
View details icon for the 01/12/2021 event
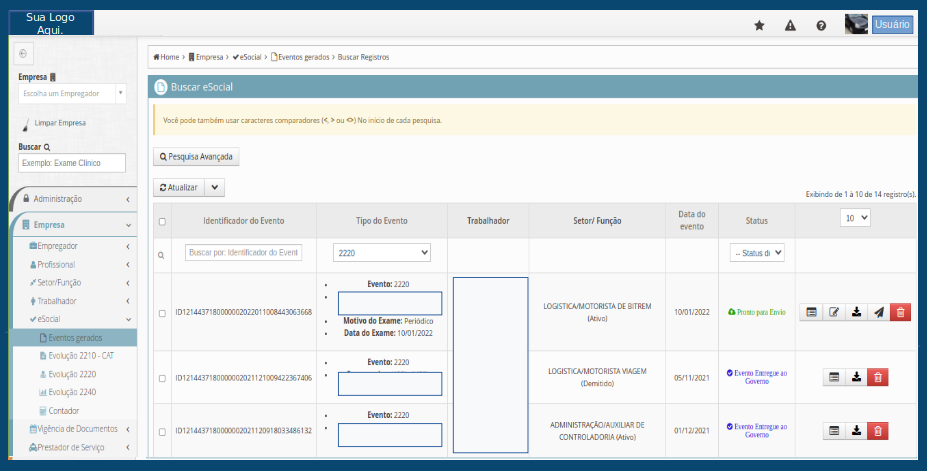(834, 431)
